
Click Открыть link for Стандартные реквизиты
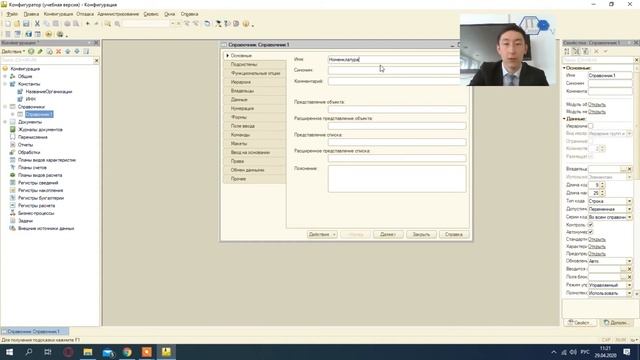[x=597, y=240]
